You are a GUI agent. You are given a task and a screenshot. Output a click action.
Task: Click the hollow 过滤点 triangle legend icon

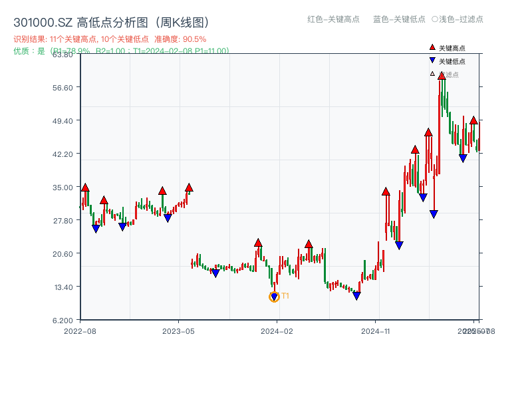(x=432, y=72)
